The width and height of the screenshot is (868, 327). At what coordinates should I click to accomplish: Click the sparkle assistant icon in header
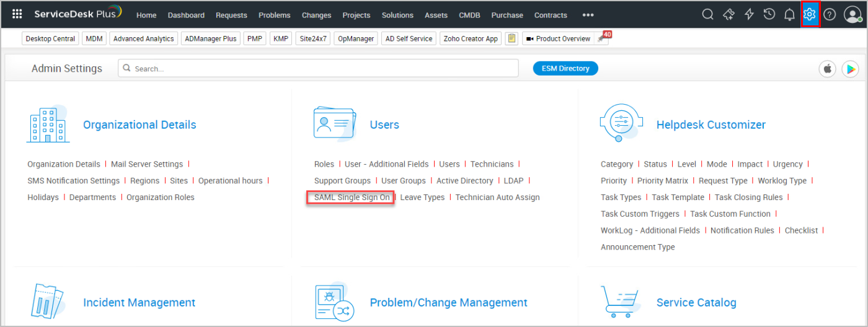coord(729,14)
